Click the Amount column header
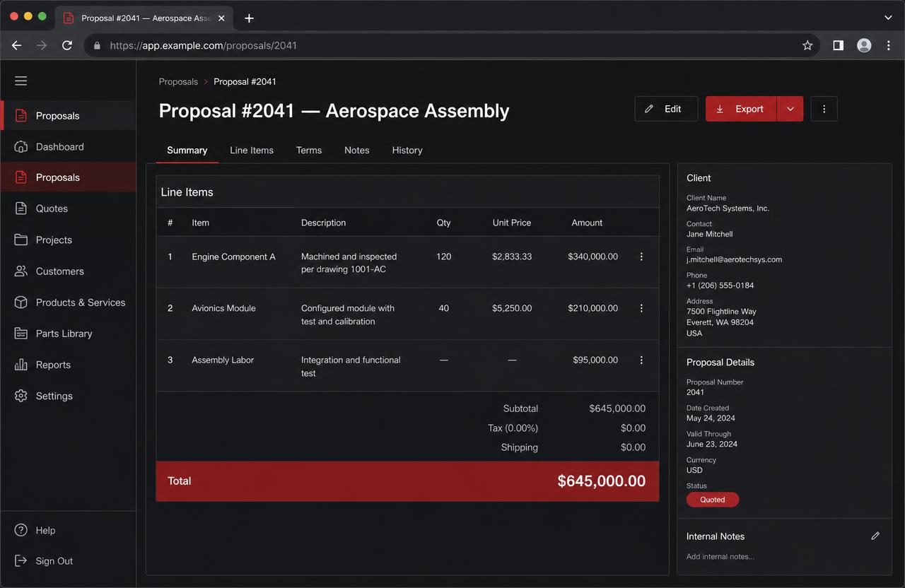The image size is (905, 588). (587, 223)
